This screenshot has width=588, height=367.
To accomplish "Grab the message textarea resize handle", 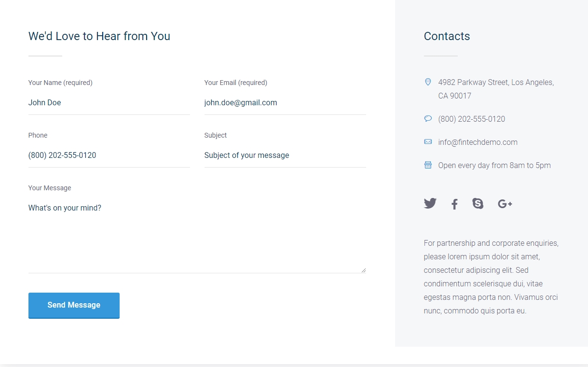I will point(363,270).
